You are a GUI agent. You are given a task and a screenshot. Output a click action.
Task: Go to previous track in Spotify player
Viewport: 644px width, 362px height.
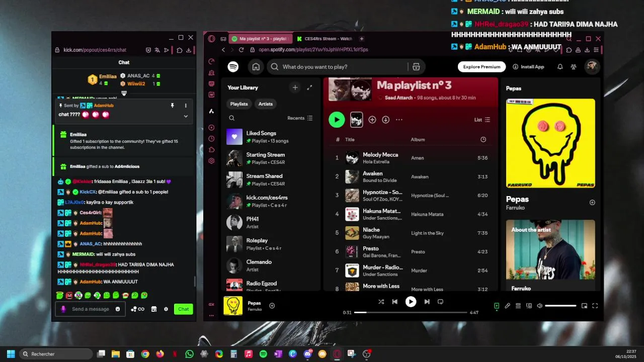(395, 302)
